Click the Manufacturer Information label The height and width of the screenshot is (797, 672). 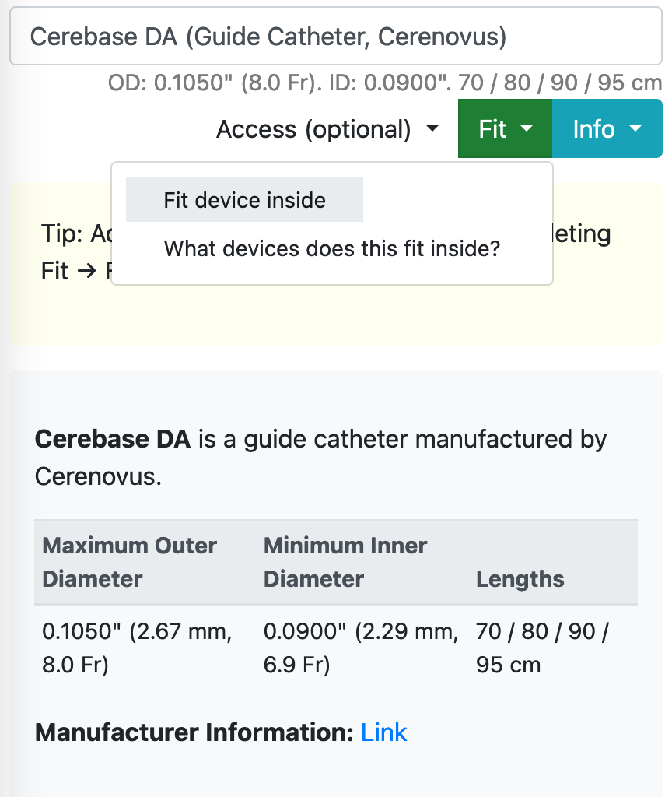pyautogui.click(x=194, y=732)
